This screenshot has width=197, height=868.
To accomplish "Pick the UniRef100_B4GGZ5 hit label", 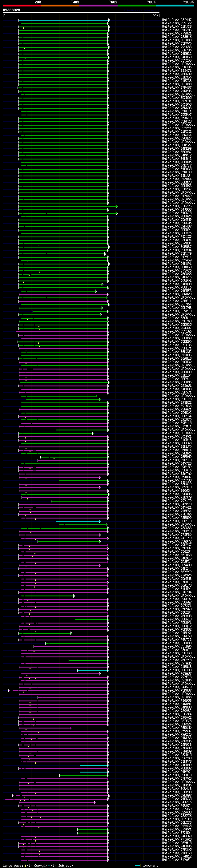I will [177, 213].
